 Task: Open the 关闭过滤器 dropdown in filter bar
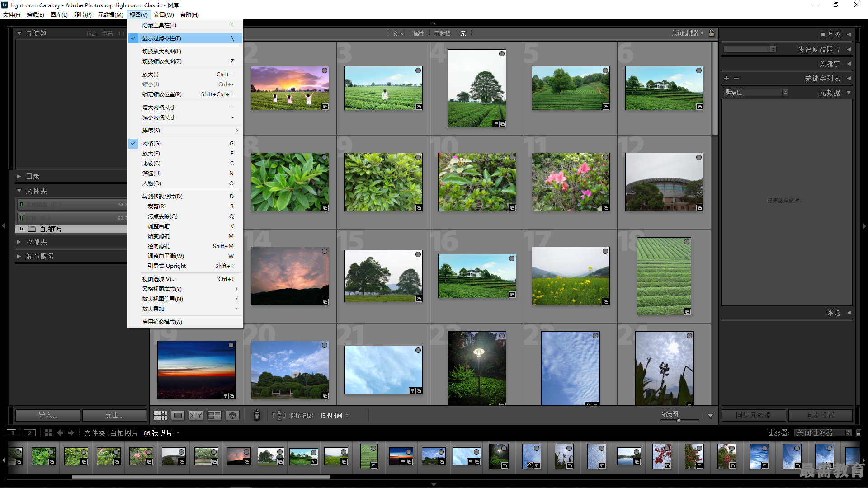pos(688,33)
